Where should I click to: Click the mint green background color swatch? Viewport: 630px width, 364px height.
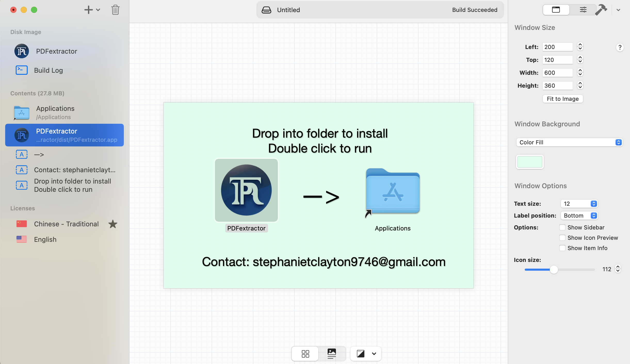530,162
